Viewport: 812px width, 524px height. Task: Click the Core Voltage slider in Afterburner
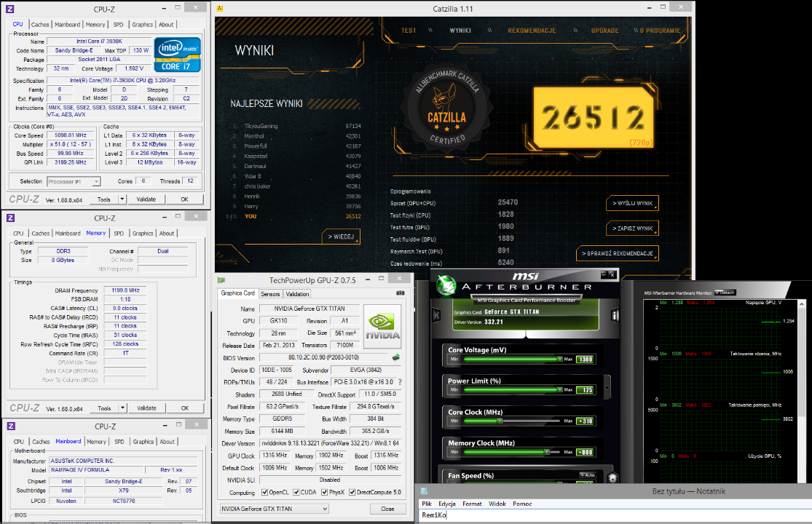tap(512, 359)
